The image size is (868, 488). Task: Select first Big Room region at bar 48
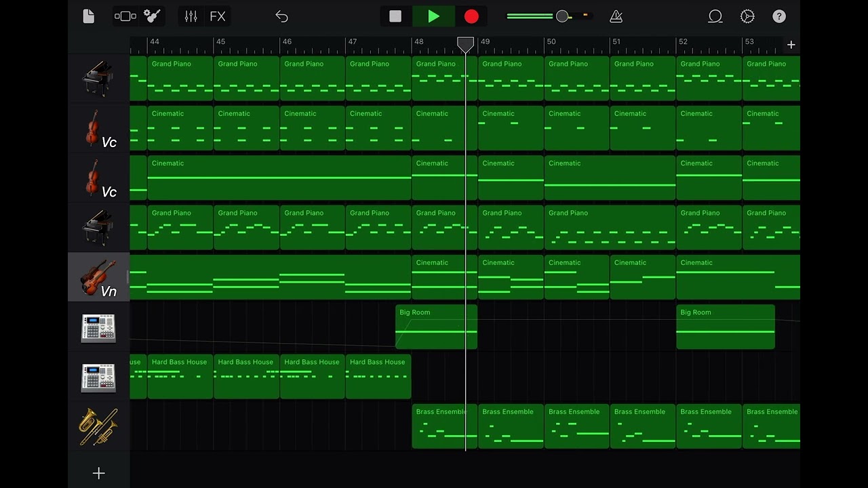coord(437,327)
